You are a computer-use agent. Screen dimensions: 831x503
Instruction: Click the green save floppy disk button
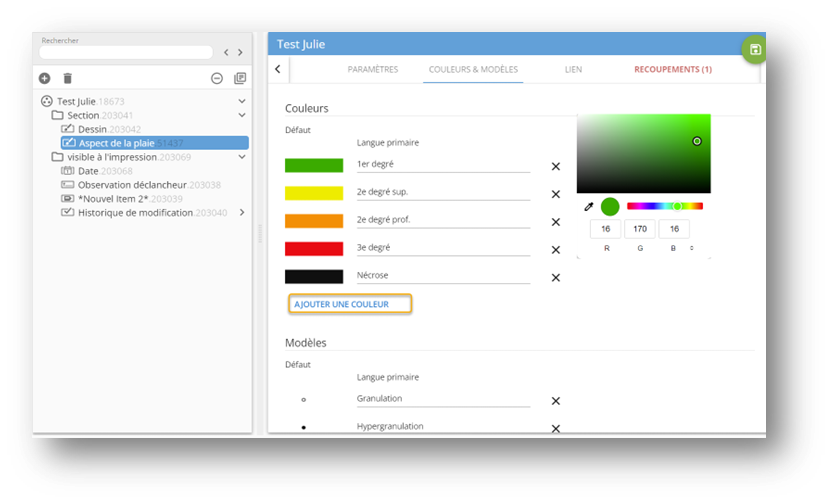coord(754,50)
